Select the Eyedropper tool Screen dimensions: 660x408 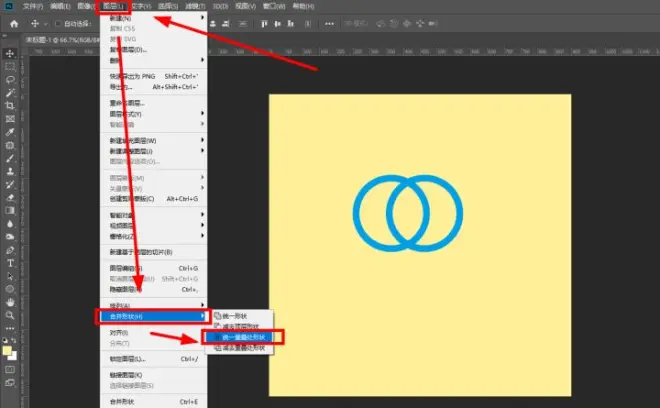click(10, 132)
